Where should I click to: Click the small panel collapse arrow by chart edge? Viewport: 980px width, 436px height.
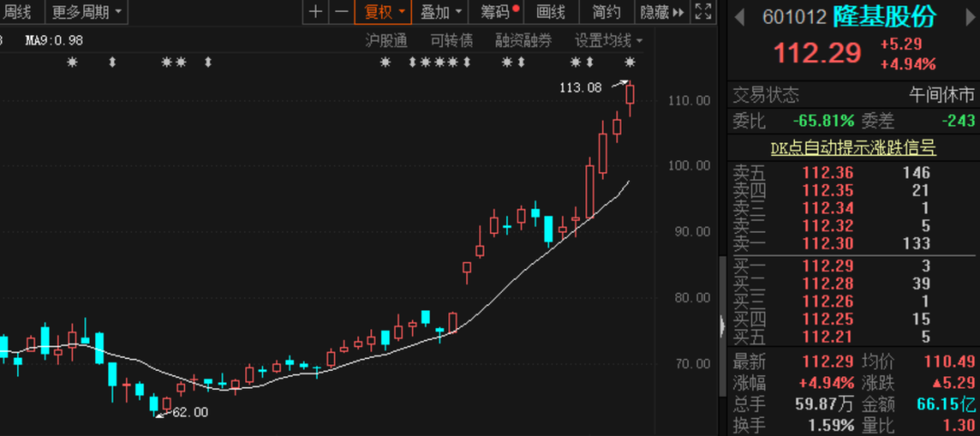[x=722, y=325]
